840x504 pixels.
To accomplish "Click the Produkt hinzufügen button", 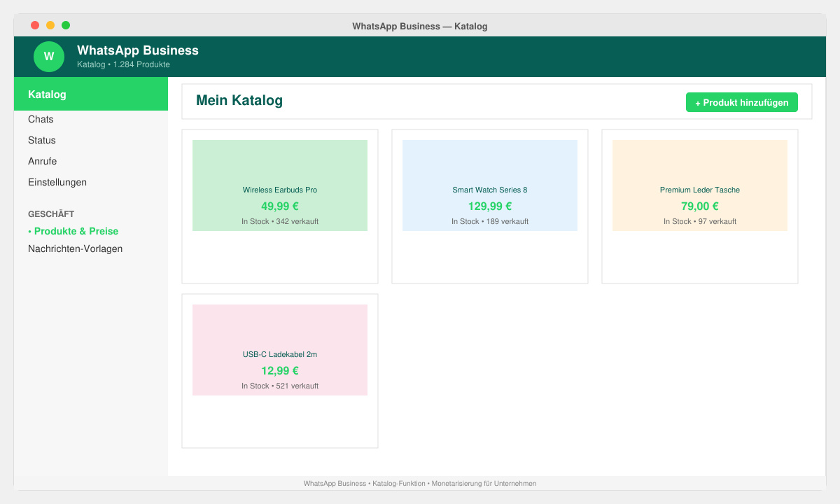I will (742, 102).
